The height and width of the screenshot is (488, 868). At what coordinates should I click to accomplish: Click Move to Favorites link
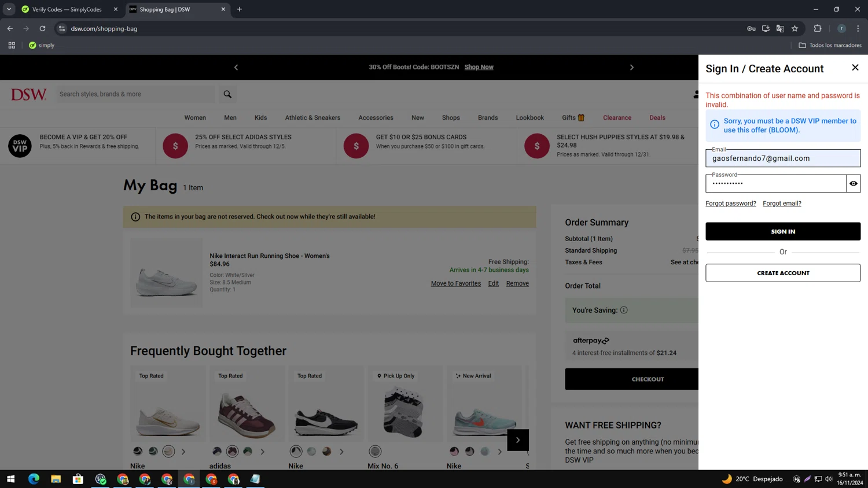(455, 283)
